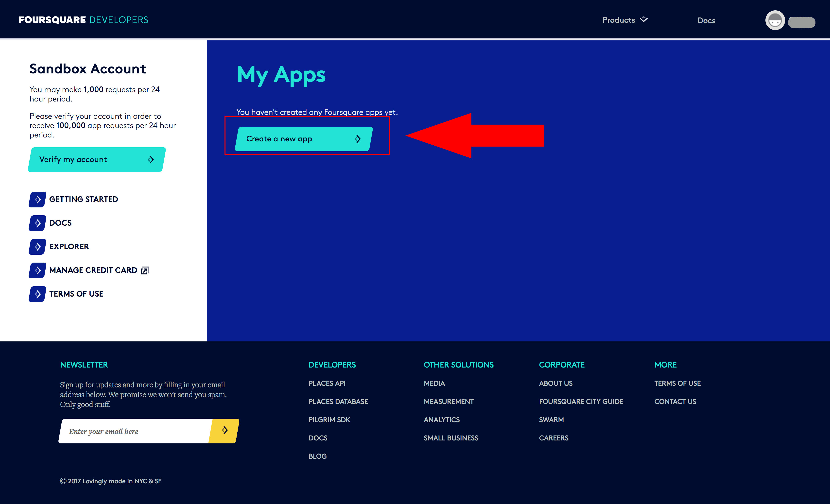Click the Getting Started arrow icon

(x=37, y=199)
